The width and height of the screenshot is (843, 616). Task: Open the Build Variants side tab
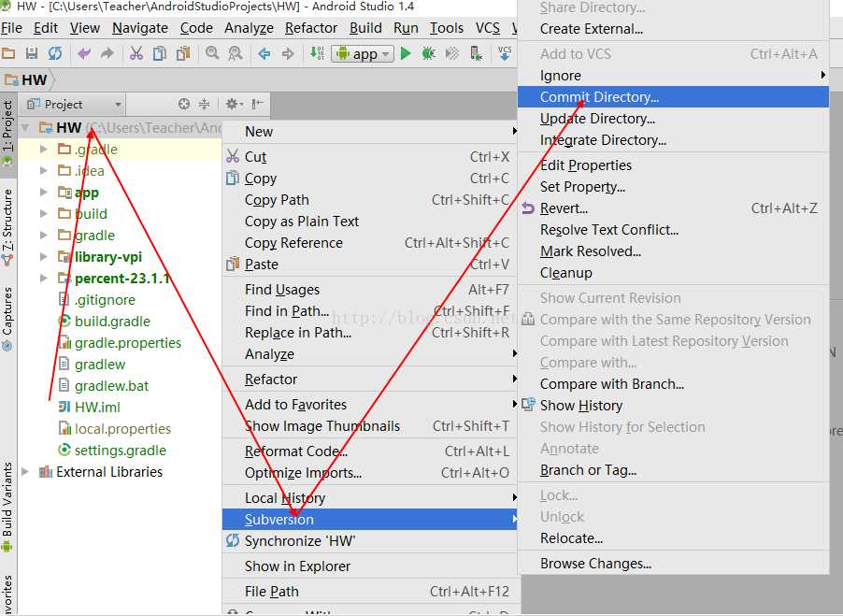click(x=7, y=507)
